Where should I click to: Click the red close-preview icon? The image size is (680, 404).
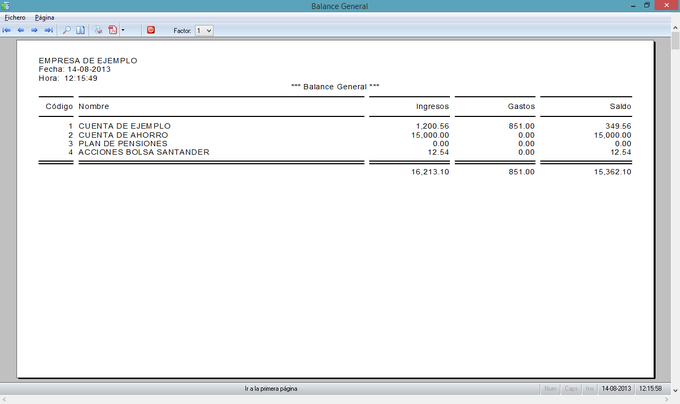[x=150, y=30]
